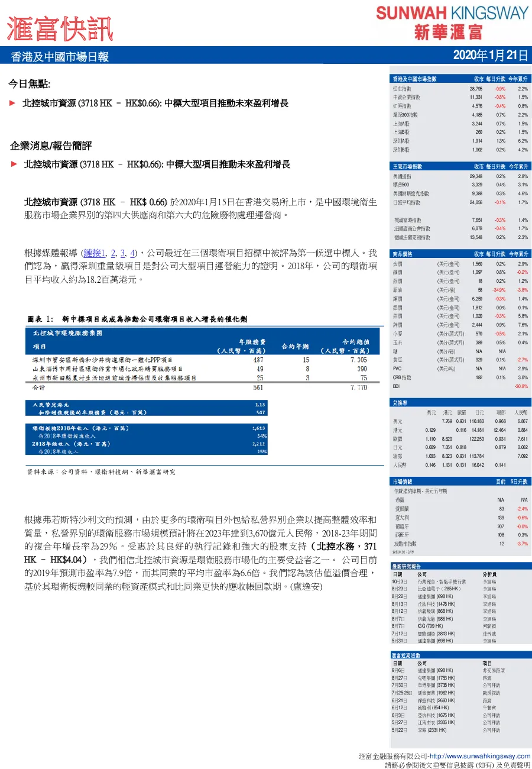The image size is (532, 769).
Task: Click the 深圳B股 row label
Action: coord(401,150)
